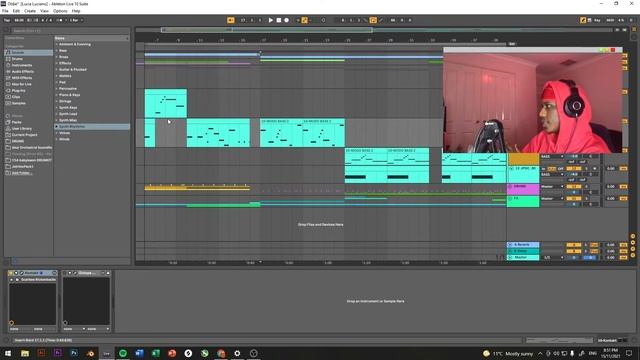Start playback with the Play button
640x360 pixels.
[271, 20]
